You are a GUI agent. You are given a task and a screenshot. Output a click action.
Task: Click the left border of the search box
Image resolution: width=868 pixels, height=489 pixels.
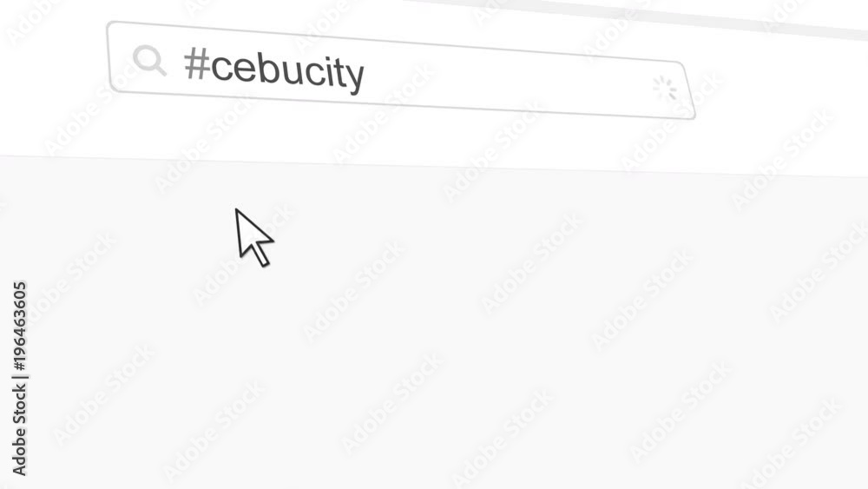click(109, 57)
